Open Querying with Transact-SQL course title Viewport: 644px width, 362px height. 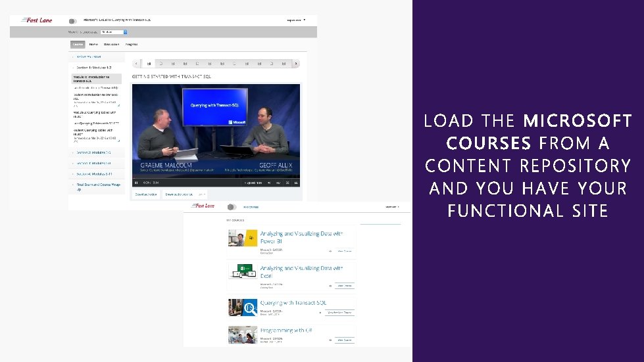[293, 303]
